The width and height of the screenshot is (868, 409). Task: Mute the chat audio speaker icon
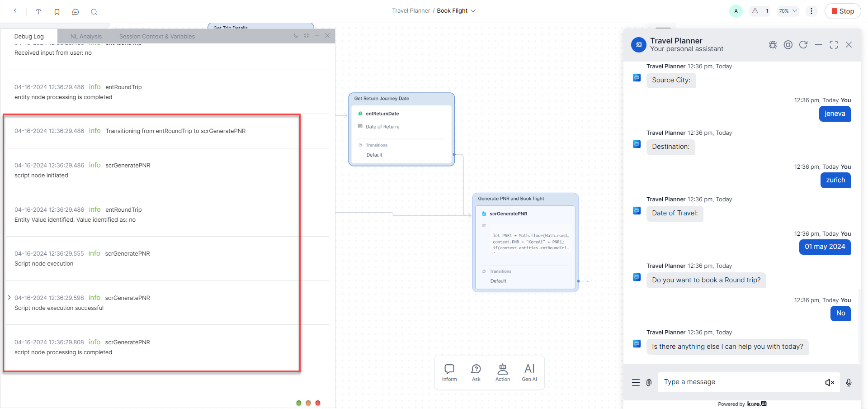pyautogui.click(x=830, y=382)
